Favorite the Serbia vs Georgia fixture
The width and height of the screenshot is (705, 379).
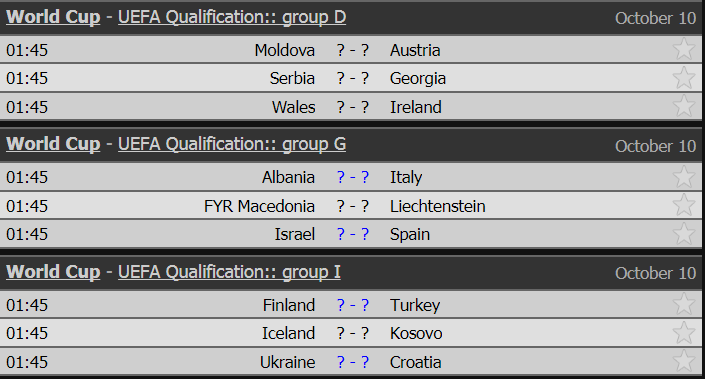pos(684,77)
